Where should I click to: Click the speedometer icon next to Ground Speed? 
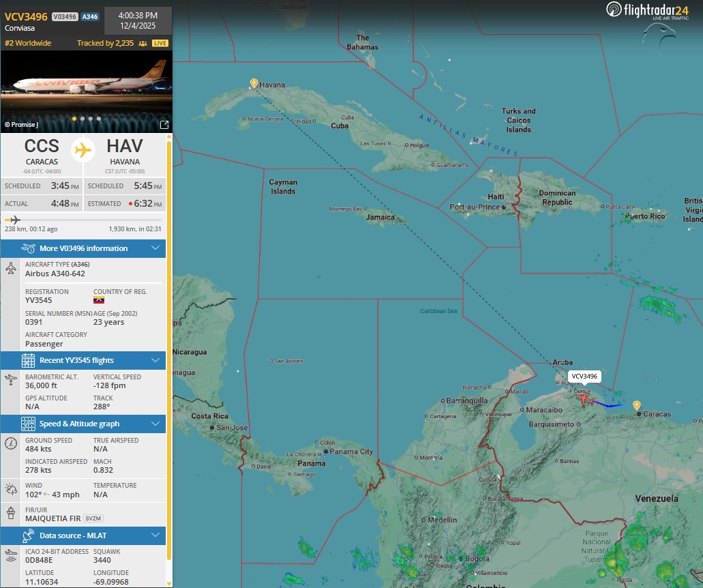(x=11, y=443)
